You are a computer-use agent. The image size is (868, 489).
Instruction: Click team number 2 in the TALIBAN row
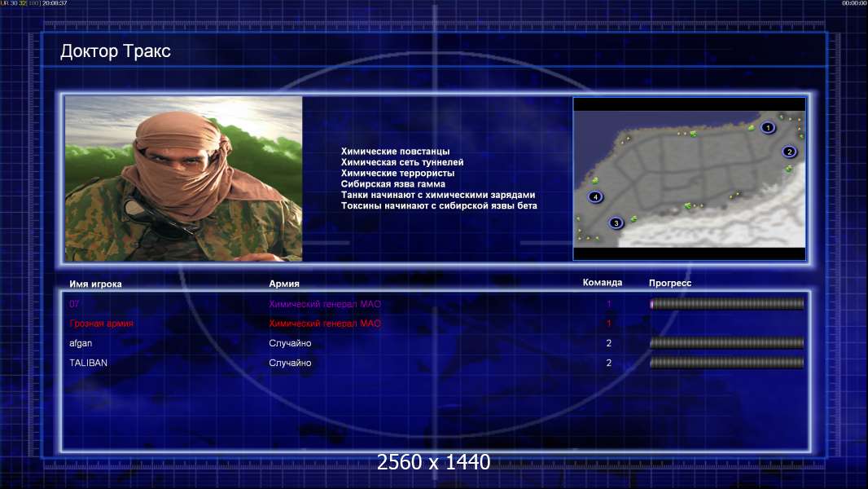(609, 363)
